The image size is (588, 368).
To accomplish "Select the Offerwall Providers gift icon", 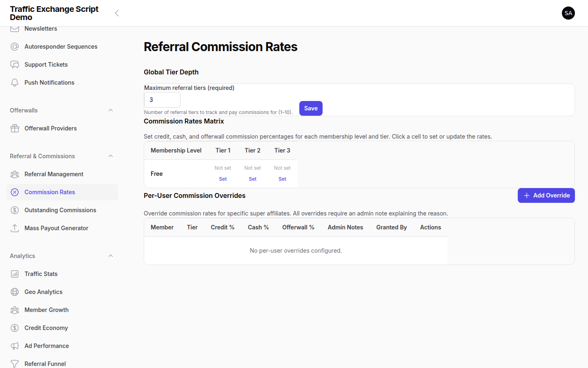I will click(x=15, y=128).
